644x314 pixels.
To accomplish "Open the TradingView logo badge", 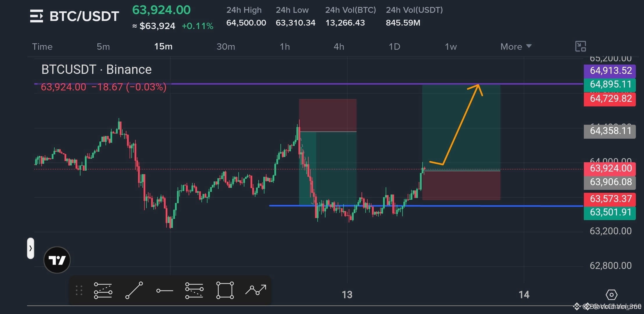I will point(57,260).
